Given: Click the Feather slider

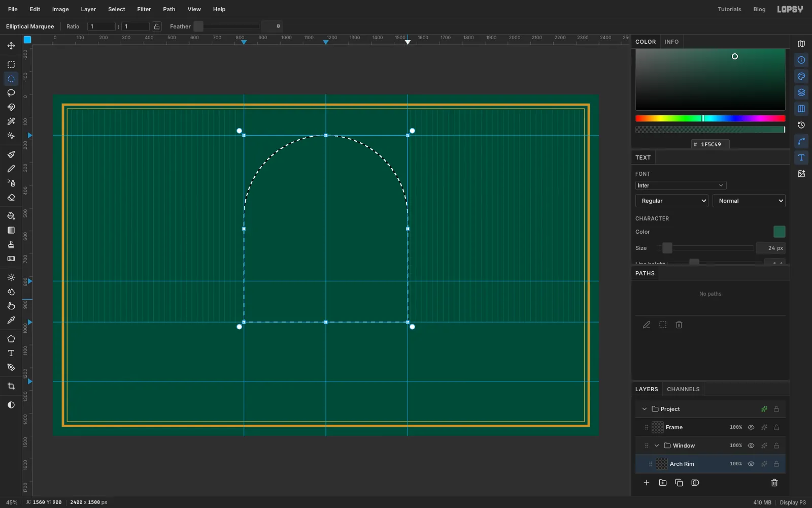Looking at the screenshot, I should tap(227, 26).
